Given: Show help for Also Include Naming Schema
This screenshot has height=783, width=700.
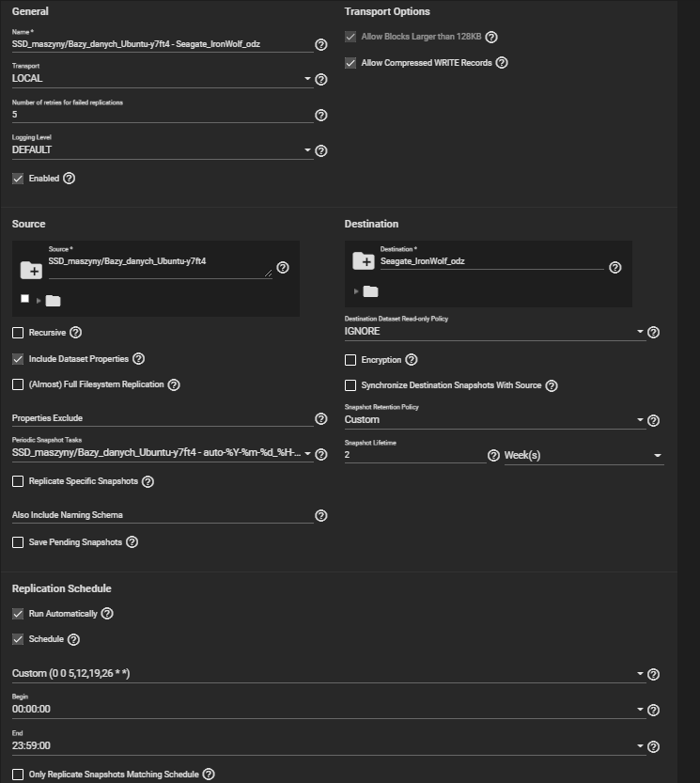Looking at the screenshot, I should (x=321, y=515).
